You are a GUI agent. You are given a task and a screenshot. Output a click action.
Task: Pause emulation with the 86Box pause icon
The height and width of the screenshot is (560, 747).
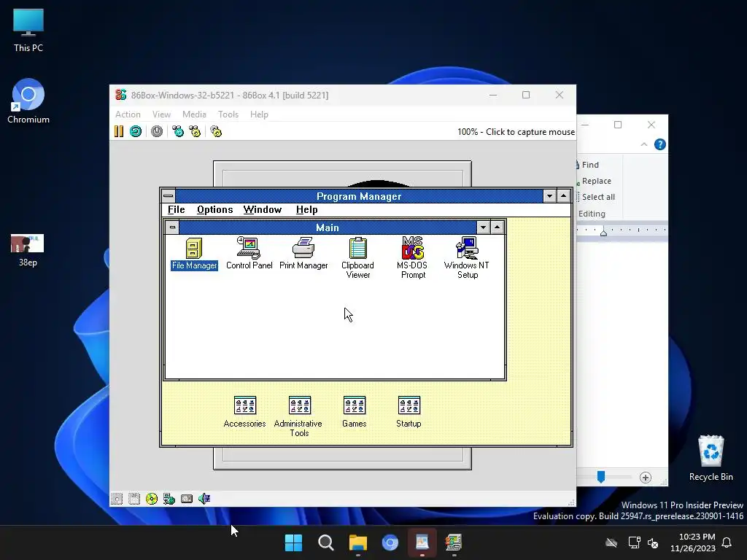119,131
